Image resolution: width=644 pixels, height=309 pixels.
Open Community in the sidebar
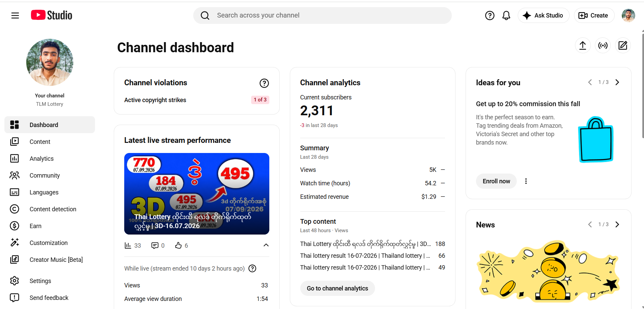click(50, 176)
